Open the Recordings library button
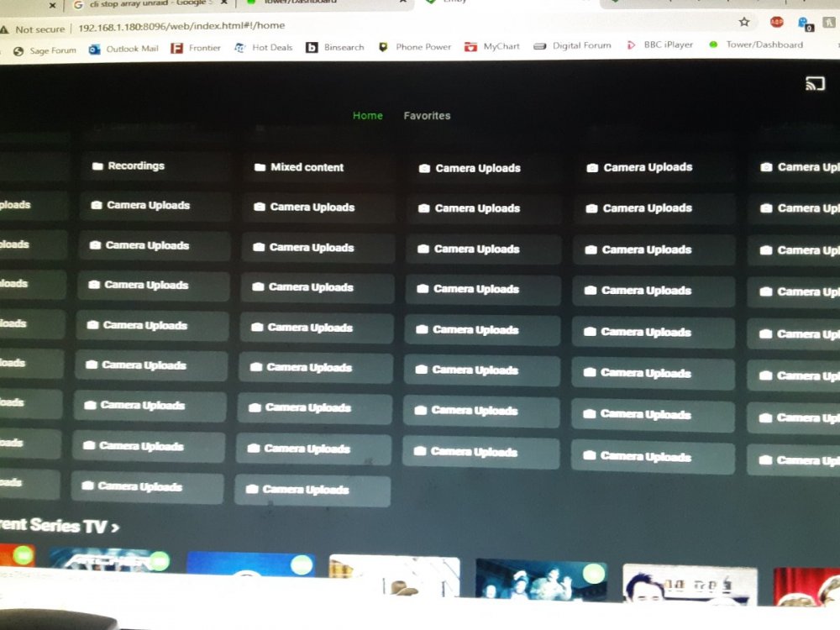840x630 pixels. click(155, 166)
